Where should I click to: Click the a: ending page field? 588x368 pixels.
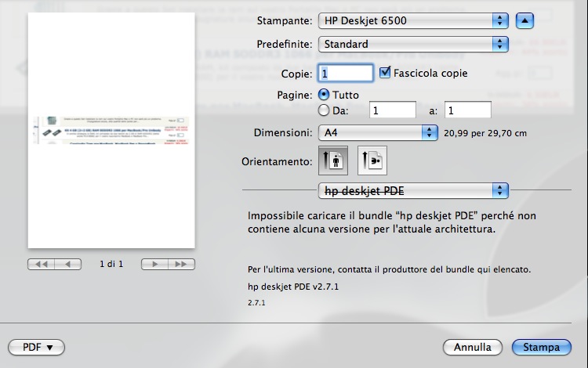(468, 110)
